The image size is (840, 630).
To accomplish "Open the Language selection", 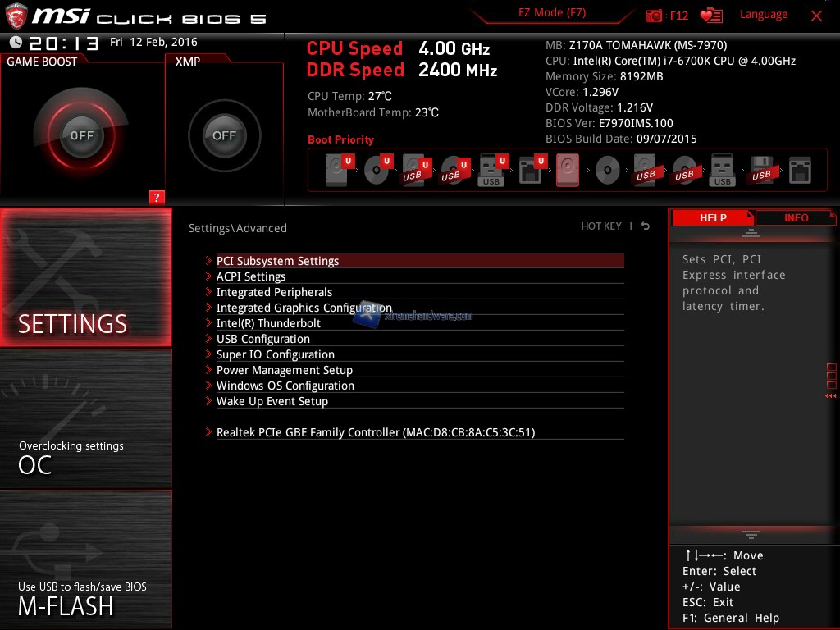I will tap(763, 15).
